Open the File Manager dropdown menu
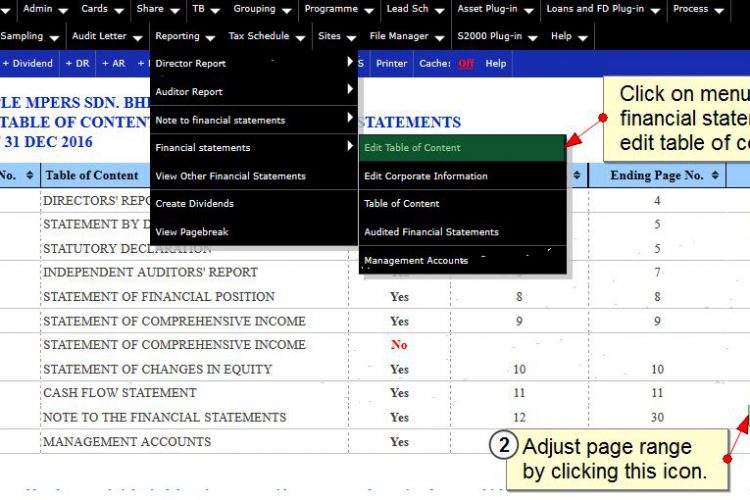The image size is (750, 500). click(407, 36)
